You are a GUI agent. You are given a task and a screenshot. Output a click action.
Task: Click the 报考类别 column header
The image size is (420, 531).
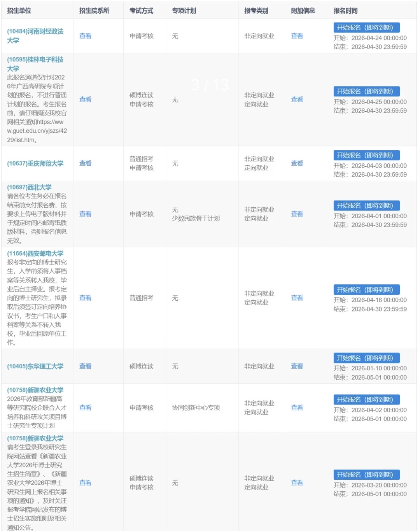[256, 11]
